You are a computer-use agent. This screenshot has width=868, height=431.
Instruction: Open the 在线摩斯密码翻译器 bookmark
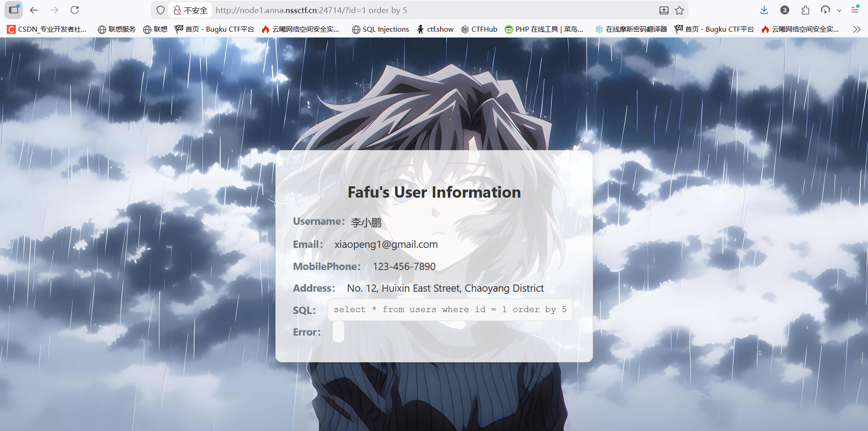click(631, 29)
